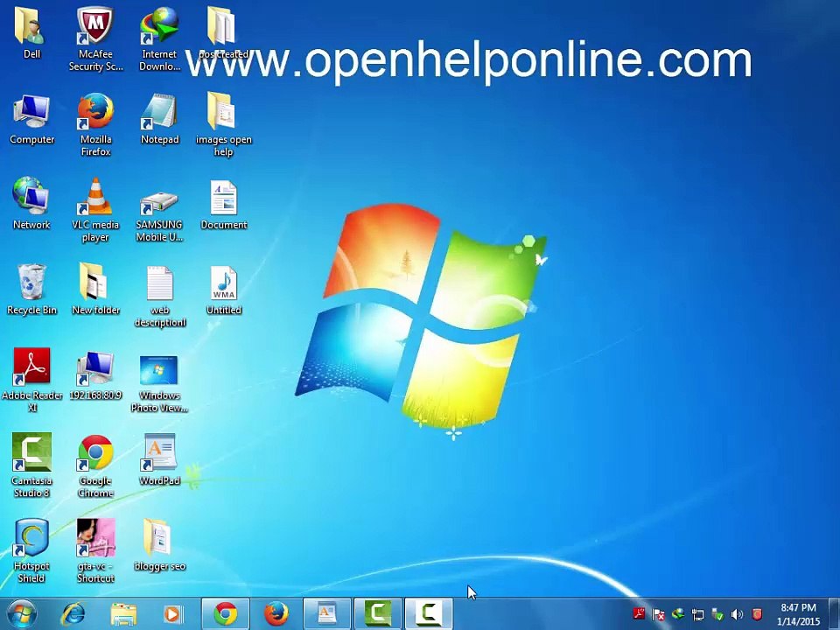Open the Windows Start menu
The image size is (840, 630).
coord(21,614)
